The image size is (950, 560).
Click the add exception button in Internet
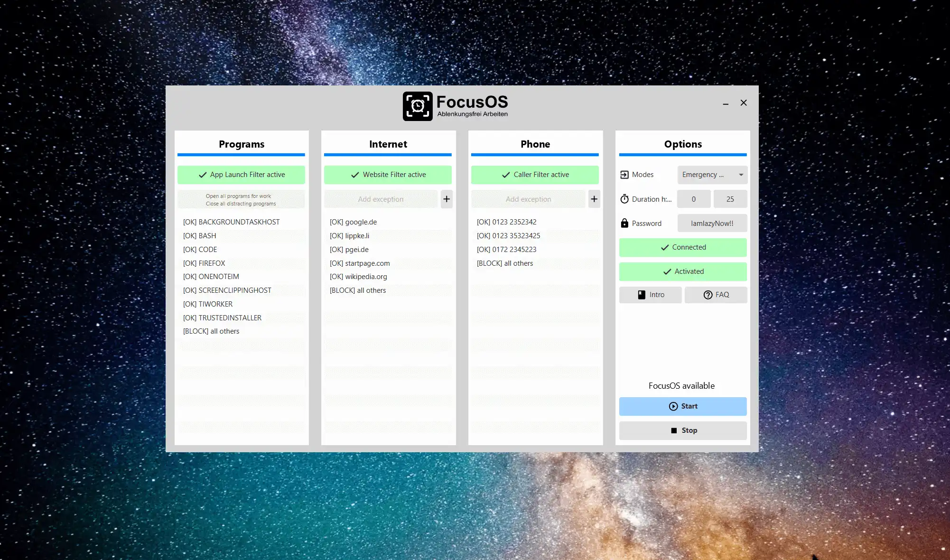pyautogui.click(x=446, y=199)
